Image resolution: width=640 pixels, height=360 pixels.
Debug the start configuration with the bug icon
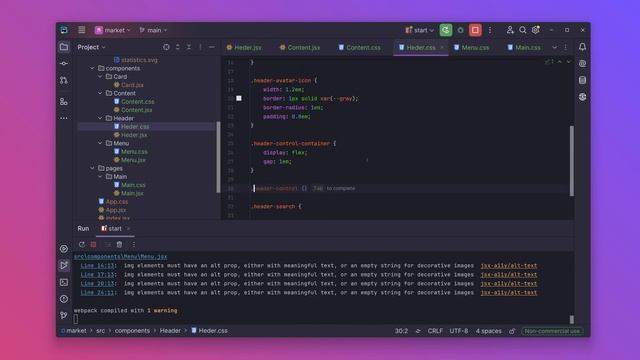[x=460, y=30]
